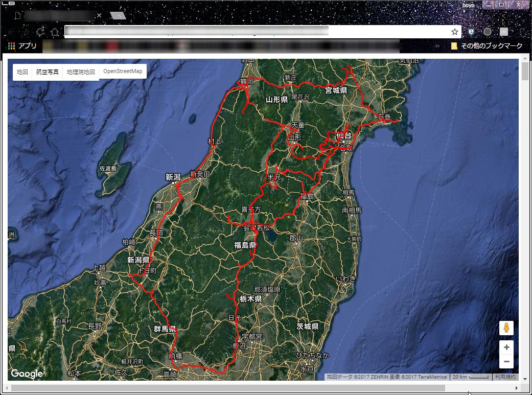Reload the page
The width and height of the screenshot is (532, 395).
click(40, 32)
